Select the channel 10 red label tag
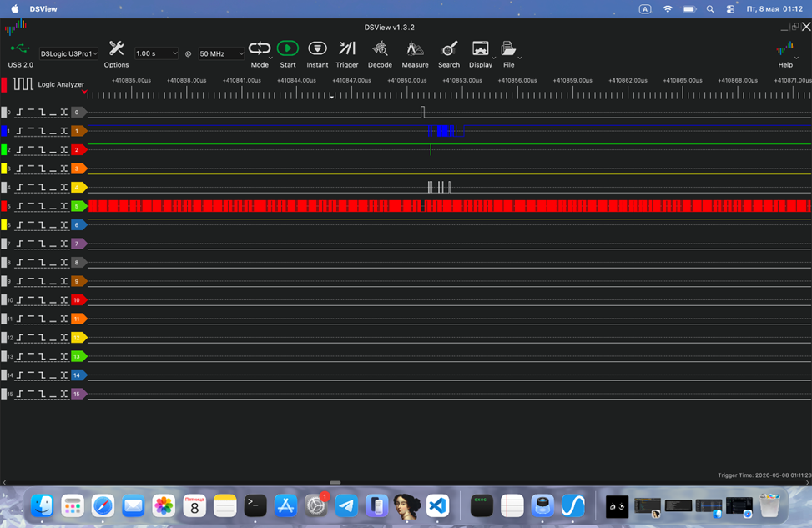This screenshot has width=812, height=528. [x=78, y=299]
